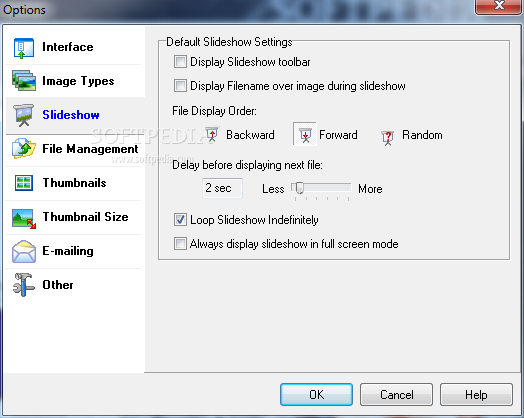Select the Backward order icon
Screen dimensions: 524x418
point(212,134)
